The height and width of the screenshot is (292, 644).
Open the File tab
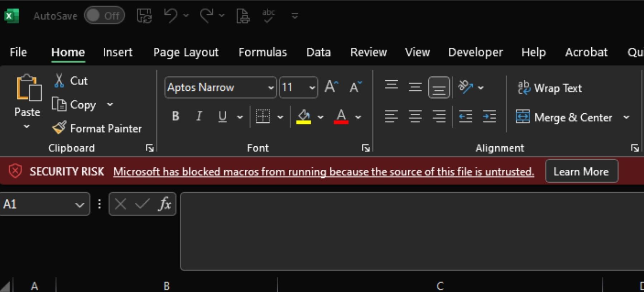(18, 52)
